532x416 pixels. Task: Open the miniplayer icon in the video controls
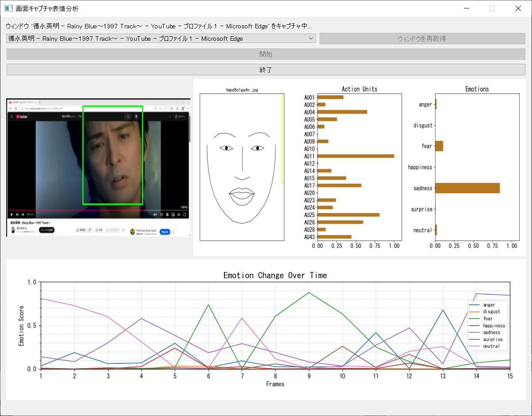(173, 214)
